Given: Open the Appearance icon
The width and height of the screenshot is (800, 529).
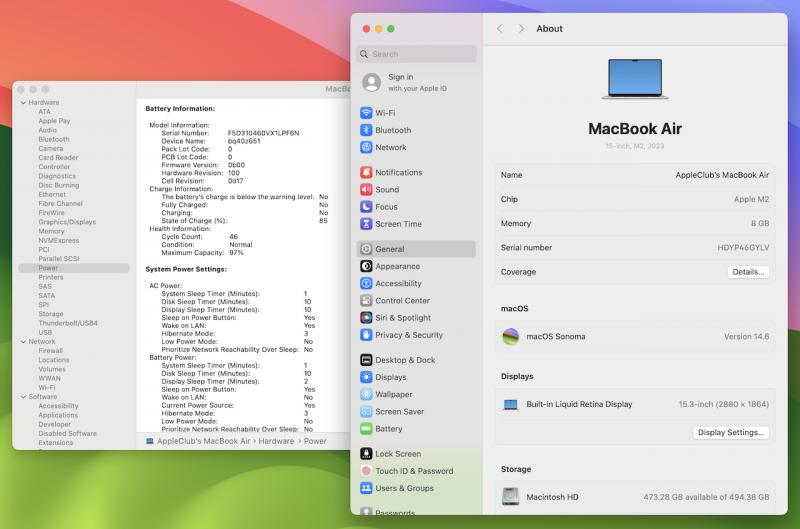Looking at the screenshot, I should [366, 266].
